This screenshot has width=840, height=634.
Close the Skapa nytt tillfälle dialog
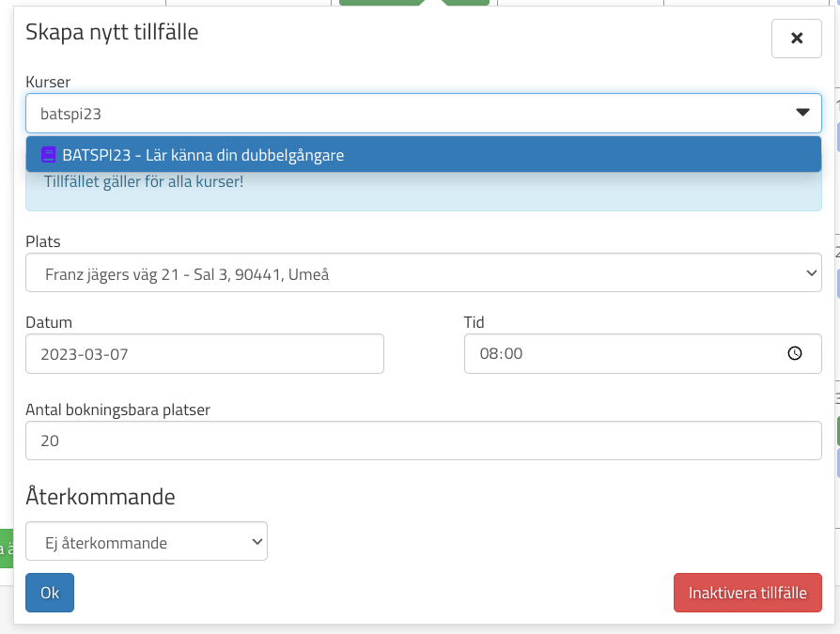click(x=796, y=39)
